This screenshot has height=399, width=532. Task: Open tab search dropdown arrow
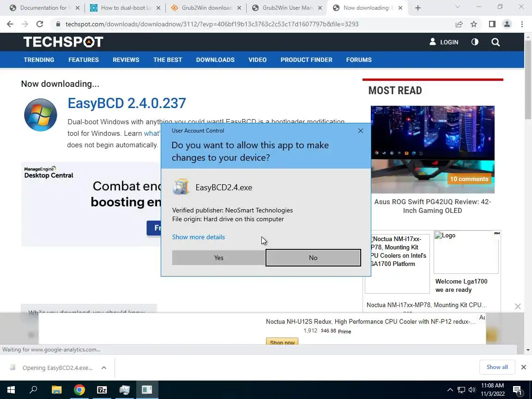[x=457, y=7]
